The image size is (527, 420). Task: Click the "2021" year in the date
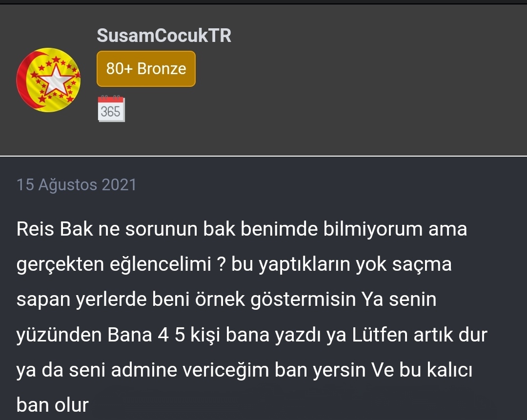tap(119, 185)
